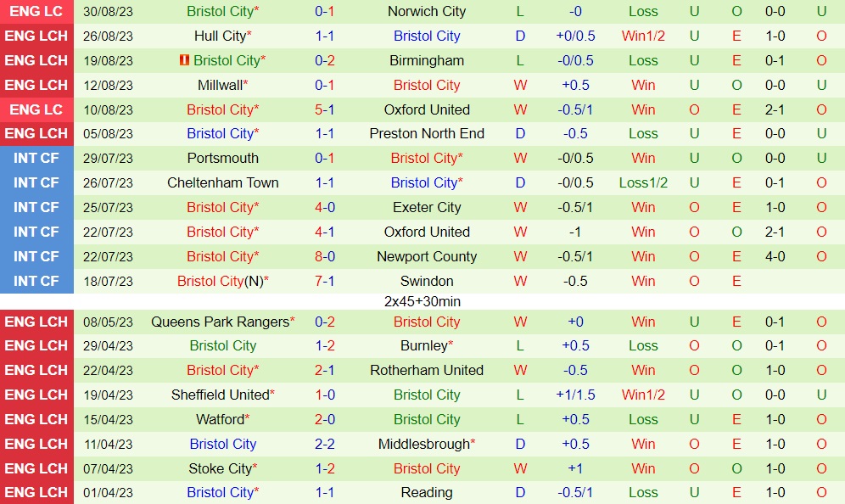
Task: Click Queens Park Rangers team link
Action: pyautogui.click(x=220, y=322)
